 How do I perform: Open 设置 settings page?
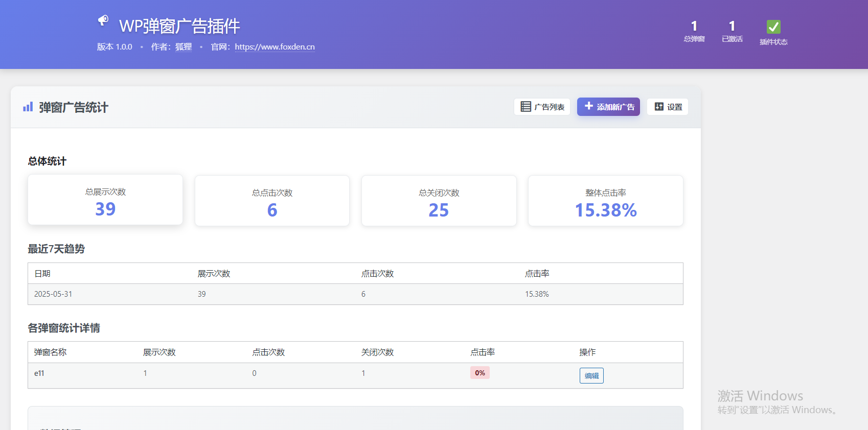point(668,107)
